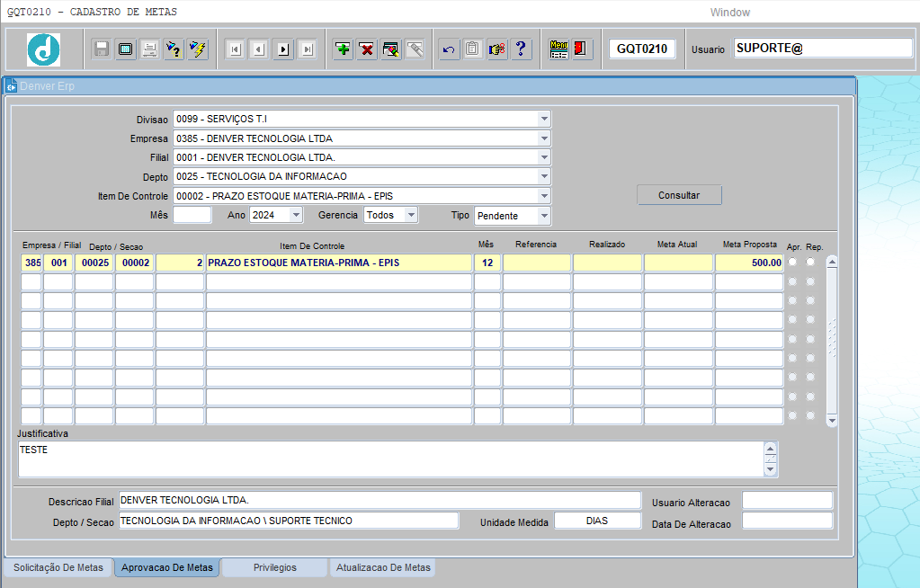Go to first record icon
Image resolution: width=920 pixels, height=588 pixels.
tap(235, 49)
